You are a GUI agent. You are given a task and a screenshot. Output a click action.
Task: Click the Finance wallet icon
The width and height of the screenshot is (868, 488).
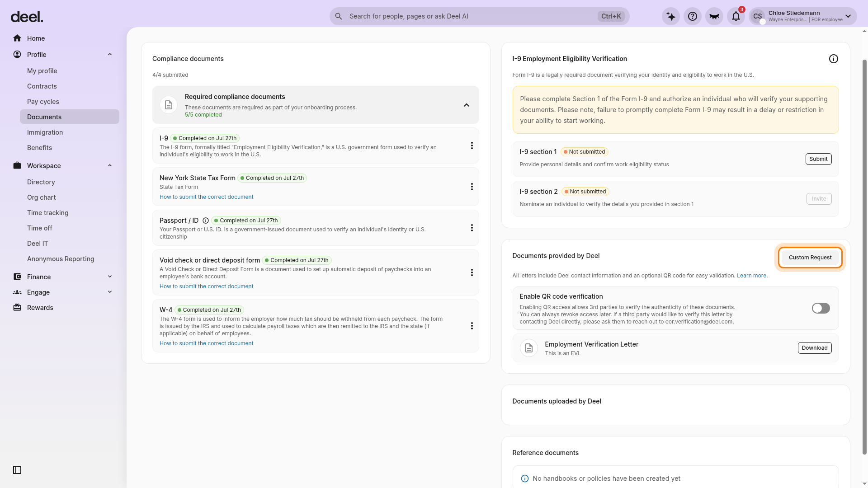pyautogui.click(x=17, y=277)
